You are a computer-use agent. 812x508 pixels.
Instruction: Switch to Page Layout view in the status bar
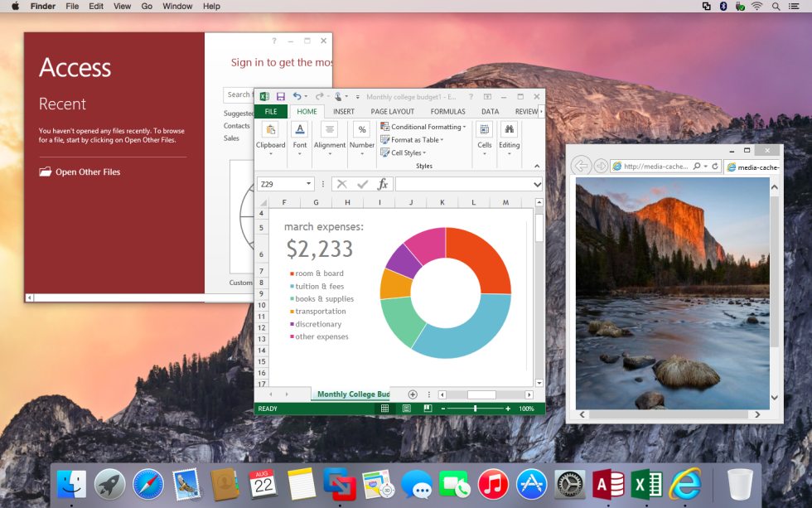(x=405, y=408)
